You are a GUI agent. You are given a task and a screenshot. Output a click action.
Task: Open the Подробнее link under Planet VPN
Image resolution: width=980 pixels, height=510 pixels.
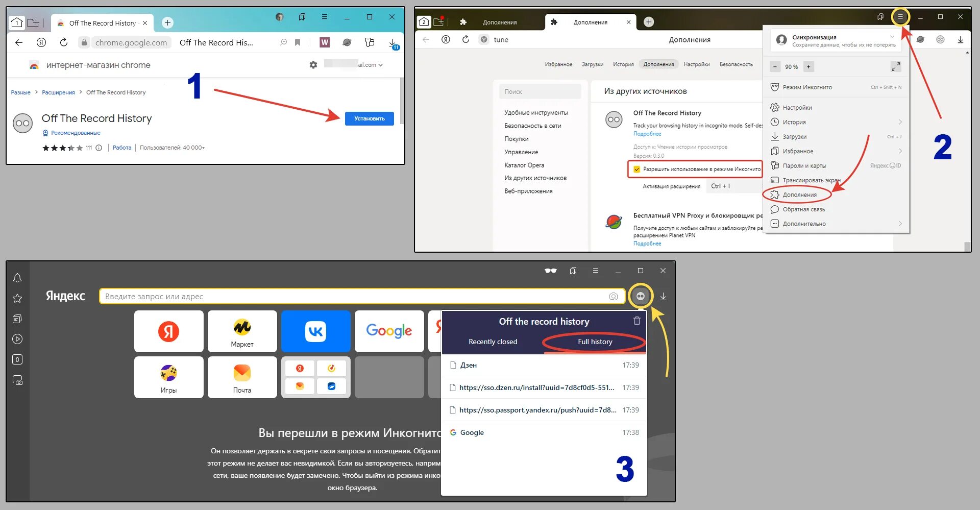coord(647,244)
